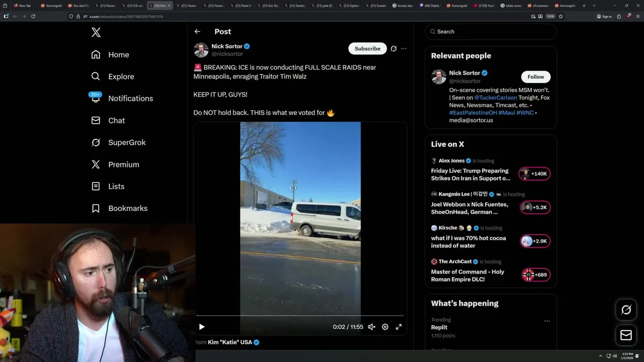Subscribe to Nick Sortor
This screenshot has height=362, width=644.
tap(367, 49)
